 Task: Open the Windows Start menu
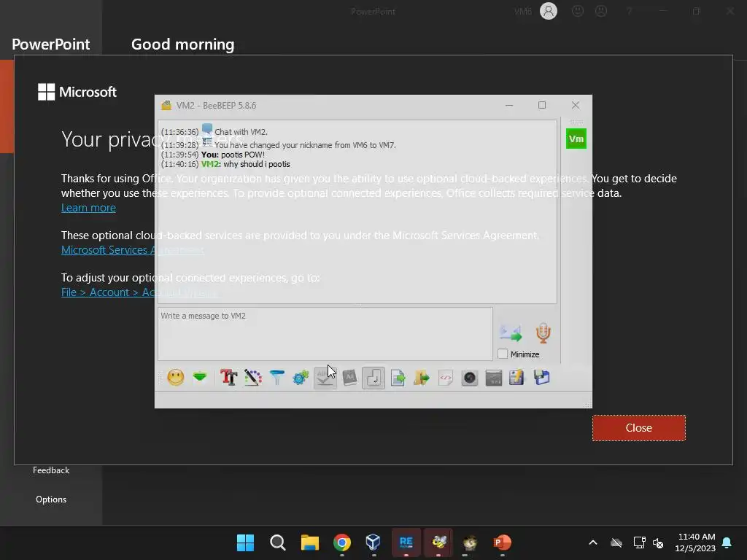(245, 542)
